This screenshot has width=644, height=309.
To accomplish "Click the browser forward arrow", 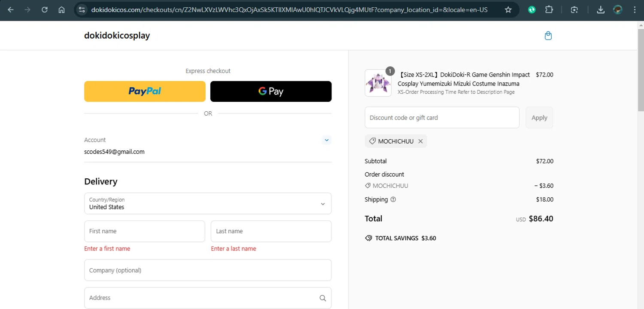I will (x=27, y=9).
